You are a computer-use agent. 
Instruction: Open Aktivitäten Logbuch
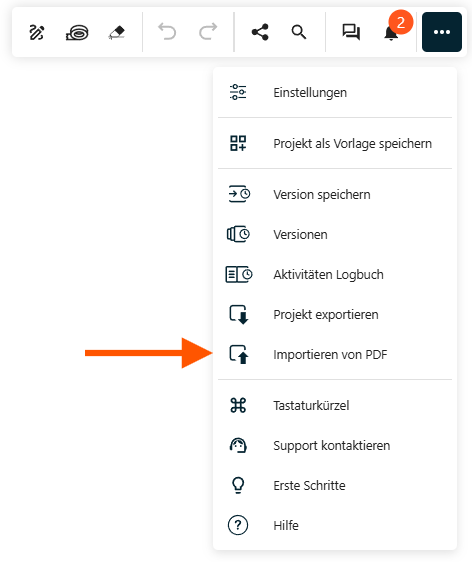click(335, 275)
